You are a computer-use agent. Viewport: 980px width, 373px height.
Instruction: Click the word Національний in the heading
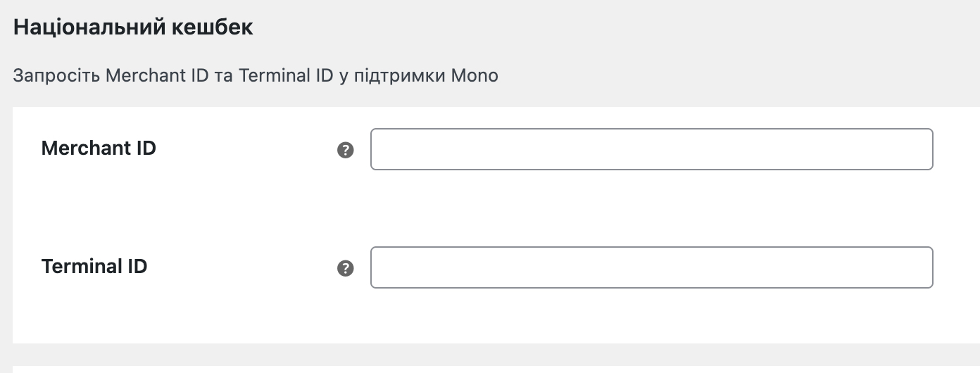tap(90, 28)
